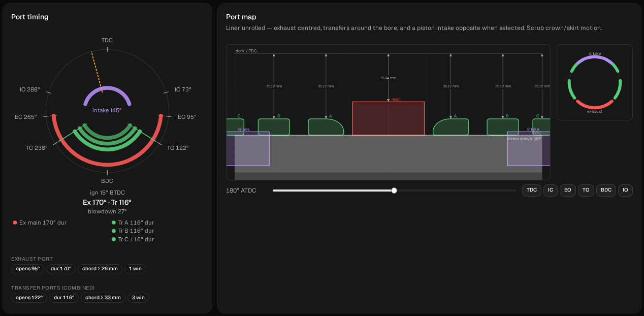
Task: Click the 'dur 170°' chip
Action: 61,269
